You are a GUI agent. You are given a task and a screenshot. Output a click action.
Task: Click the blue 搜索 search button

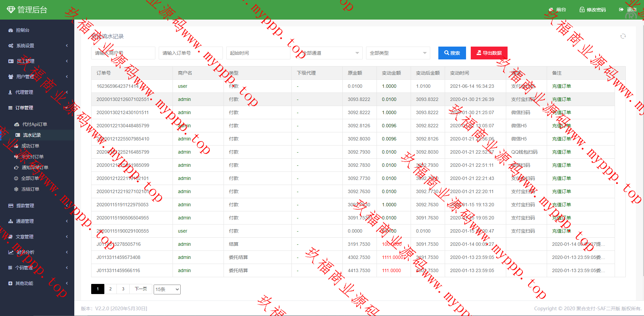(452, 53)
